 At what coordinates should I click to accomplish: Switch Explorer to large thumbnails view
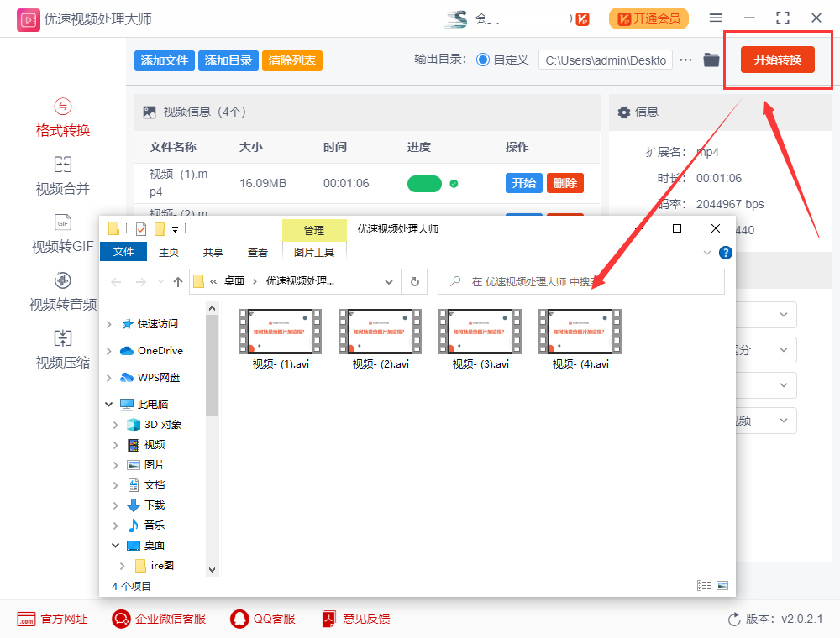tap(722, 585)
